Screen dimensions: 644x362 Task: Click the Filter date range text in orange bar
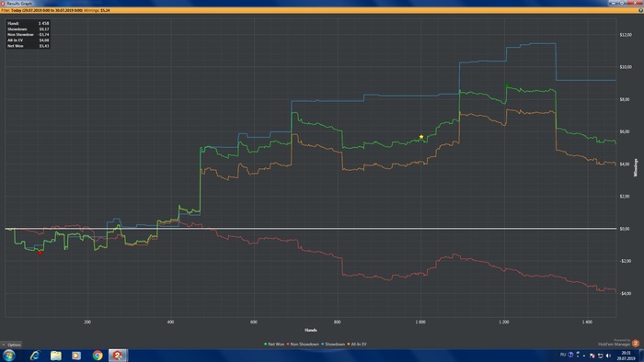click(46, 10)
